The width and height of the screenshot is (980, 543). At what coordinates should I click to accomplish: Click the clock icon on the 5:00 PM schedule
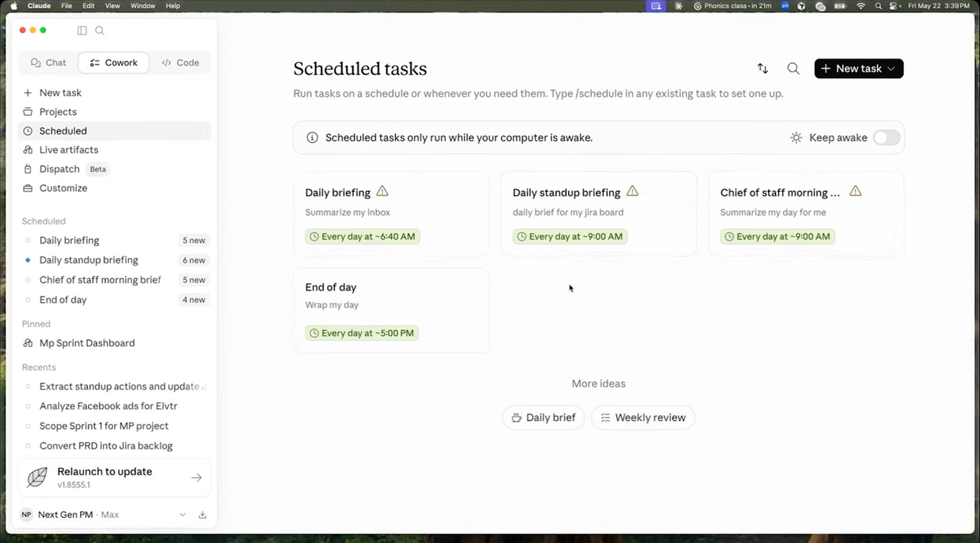point(314,333)
